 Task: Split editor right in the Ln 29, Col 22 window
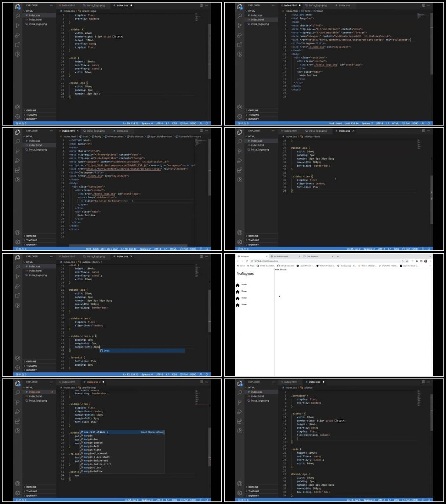[201, 6]
